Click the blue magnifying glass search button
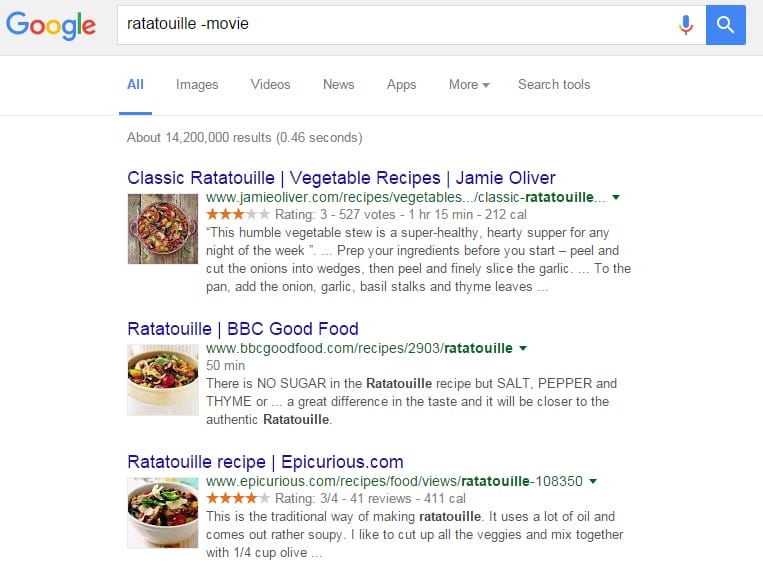The width and height of the screenshot is (763, 573). (726, 24)
